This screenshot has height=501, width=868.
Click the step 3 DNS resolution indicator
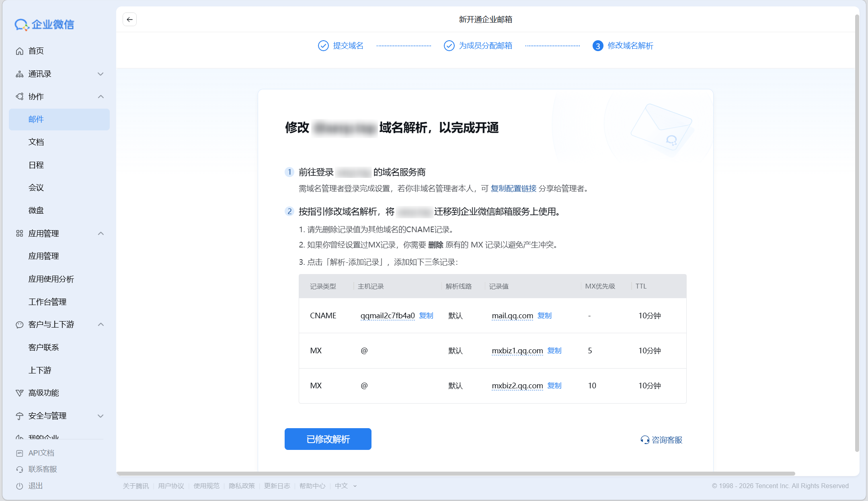pos(597,46)
